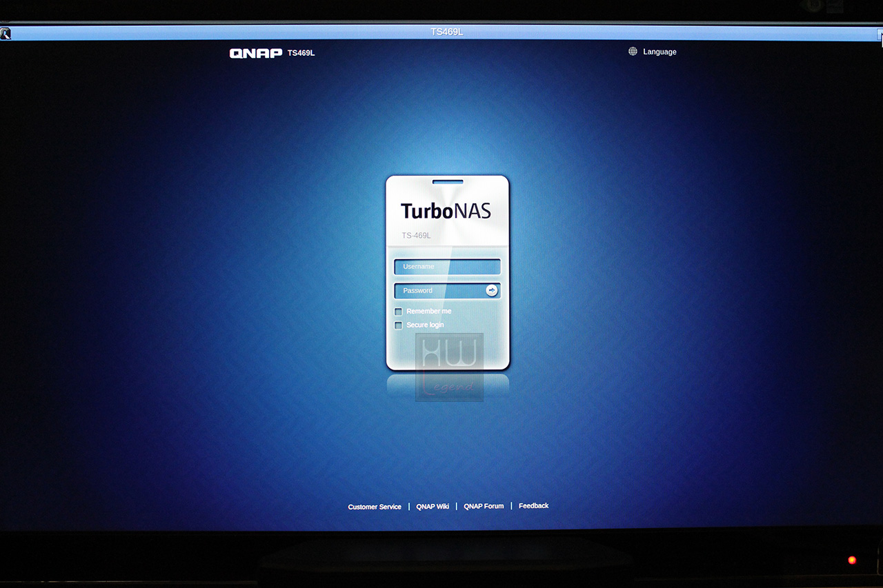The image size is (883, 588).
Task: Open the QNAP Wiki link
Action: point(433,506)
